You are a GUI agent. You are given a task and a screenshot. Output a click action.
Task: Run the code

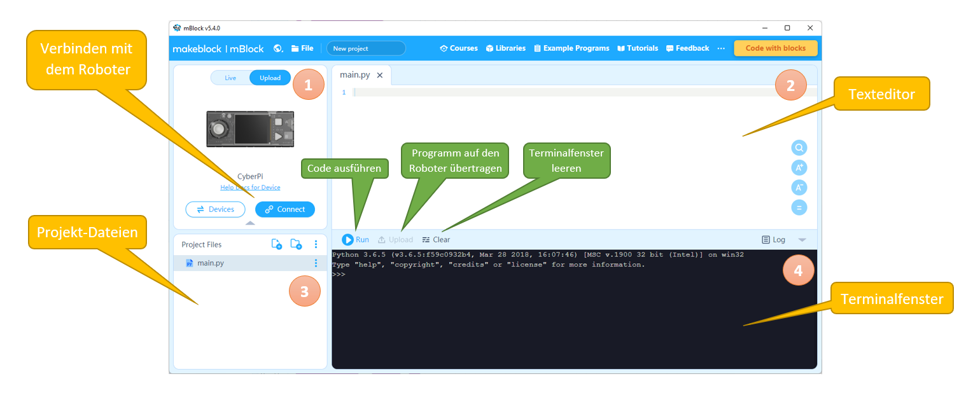pos(356,240)
